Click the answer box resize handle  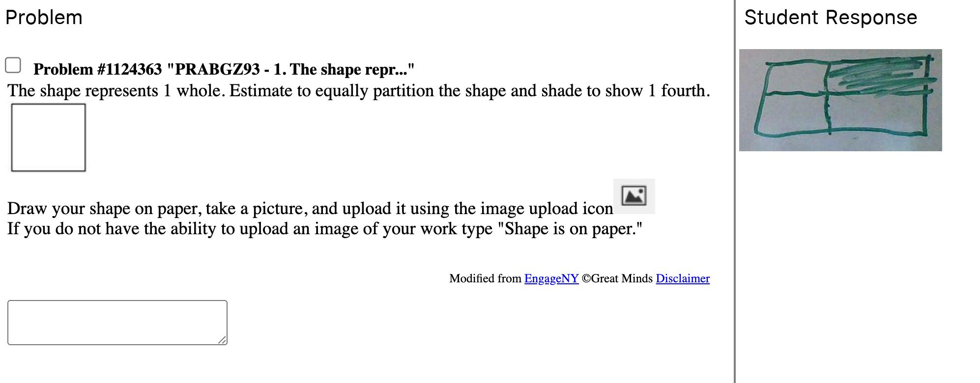tap(222, 340)
